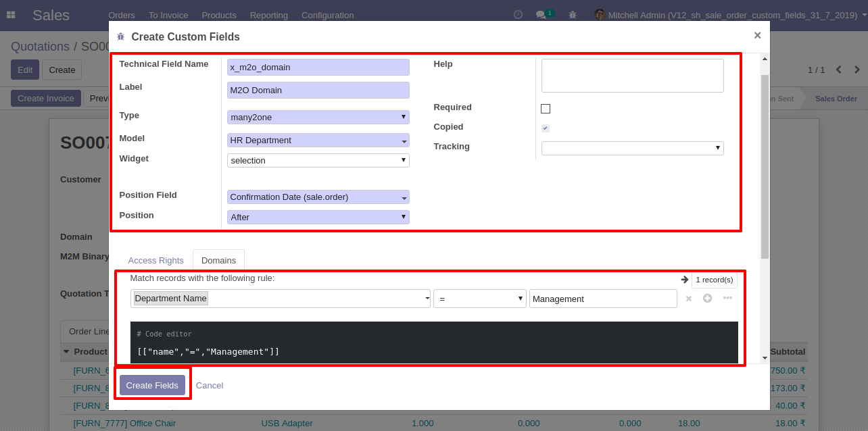Image resolution: width=868 pixels, height=431 pixels.
Task: Open the conversations chat icon
Action: 540,15
